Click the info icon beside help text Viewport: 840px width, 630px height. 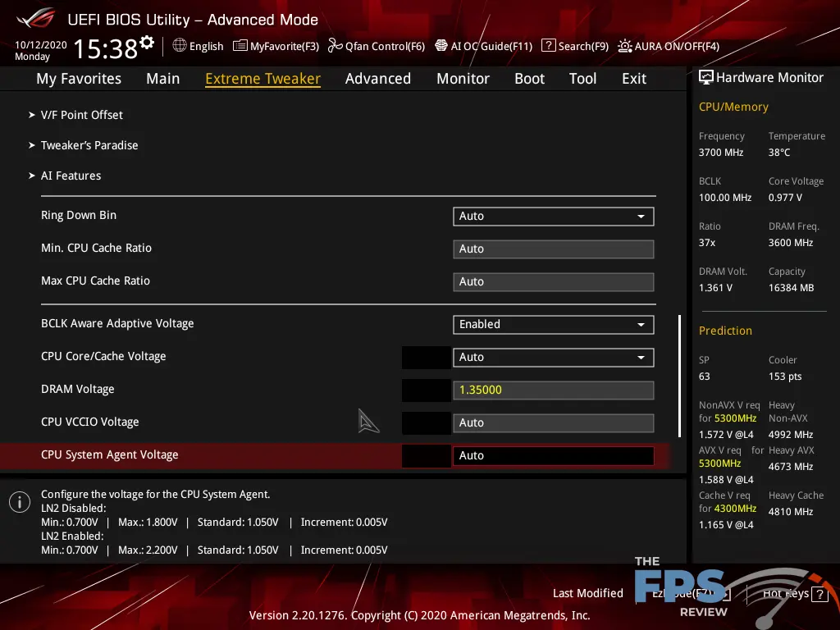tap(20, 502)
